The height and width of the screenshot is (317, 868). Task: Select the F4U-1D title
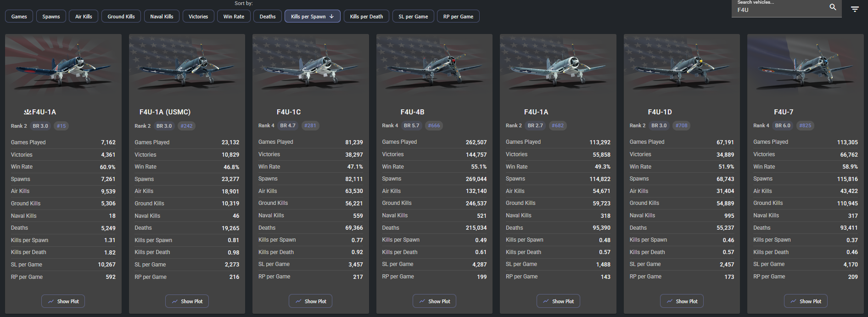660,112
